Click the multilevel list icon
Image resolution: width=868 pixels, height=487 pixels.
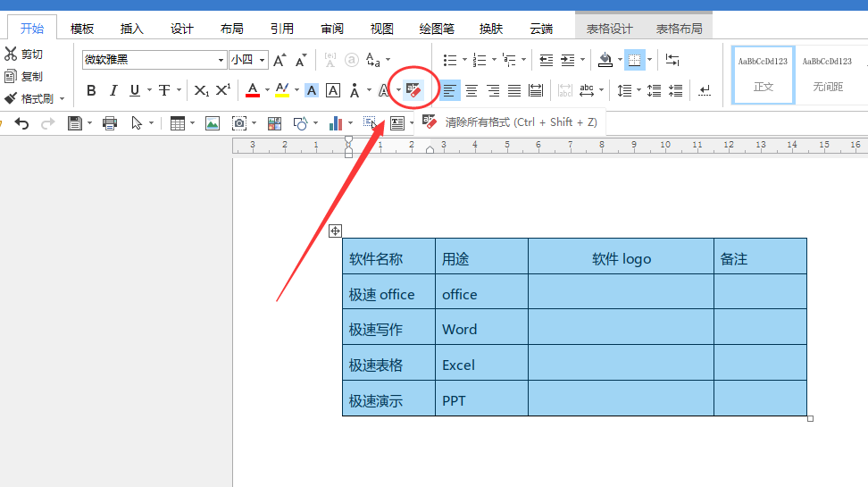[509, 60]
